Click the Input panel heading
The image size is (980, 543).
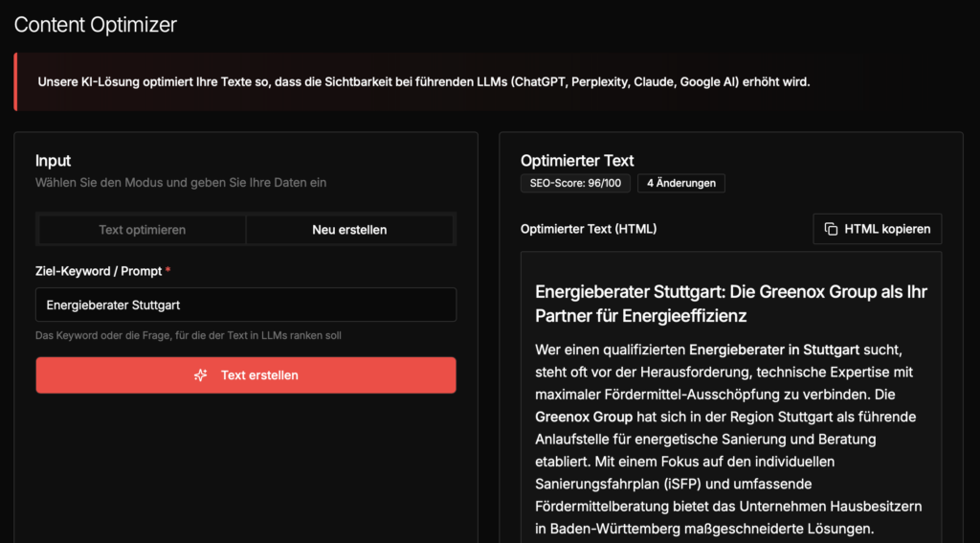point(54,161)
